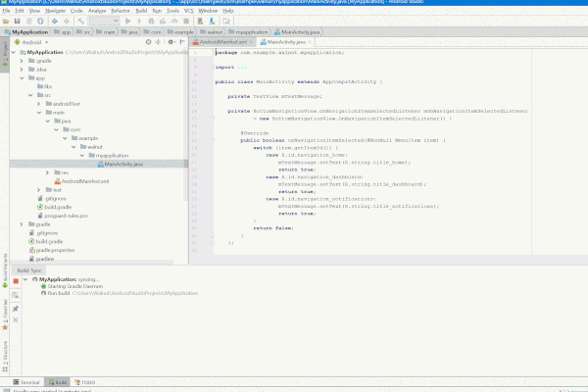Expand the .gradle folder

pos(22,61)
